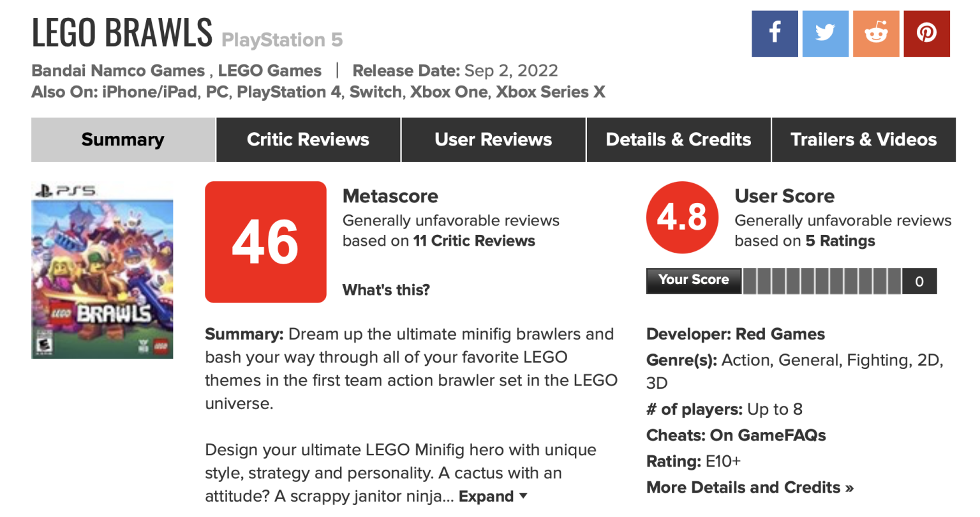Switch to the Critic Reviews tab
The width and height of the screenshot is (980, 517).
pyautogui.click(x=308, y=139)
